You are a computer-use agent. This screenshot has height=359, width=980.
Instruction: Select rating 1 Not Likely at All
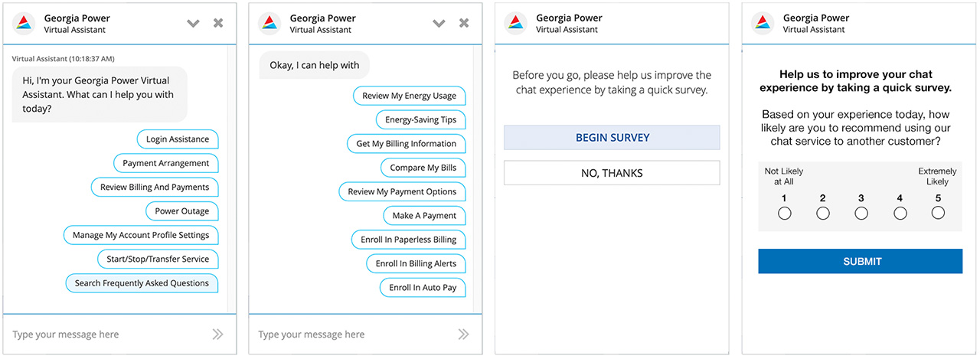click(784, 214)
